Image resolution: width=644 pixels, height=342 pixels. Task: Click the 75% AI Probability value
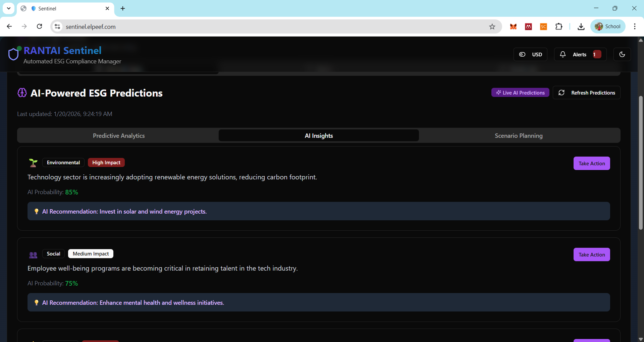tap(71, 283)
